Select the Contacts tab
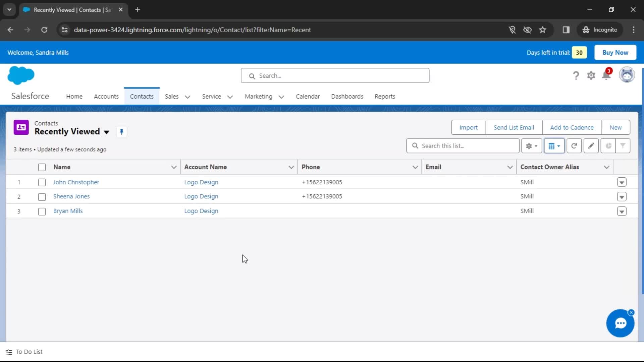This screenshot has width=644, height=362. 142,97
